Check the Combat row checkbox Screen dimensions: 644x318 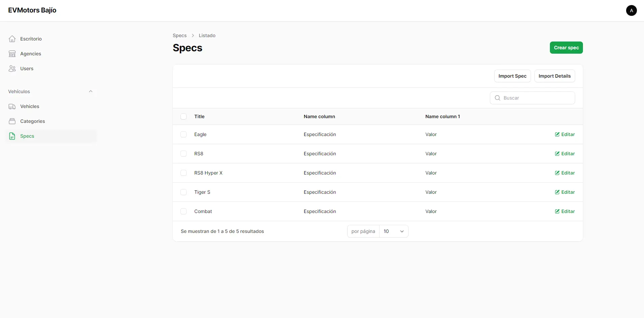click(184, 211)
